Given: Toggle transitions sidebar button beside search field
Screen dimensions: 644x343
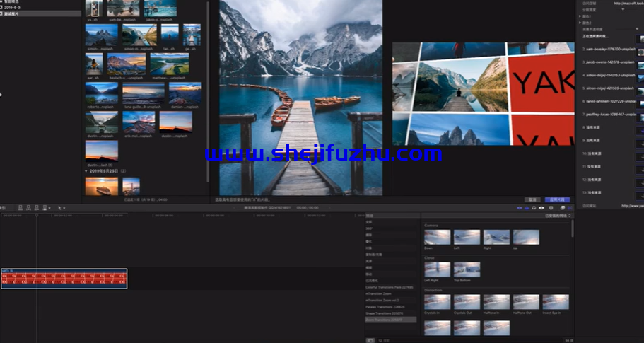Looking at the screenshot, I should (x=370, y=340).
